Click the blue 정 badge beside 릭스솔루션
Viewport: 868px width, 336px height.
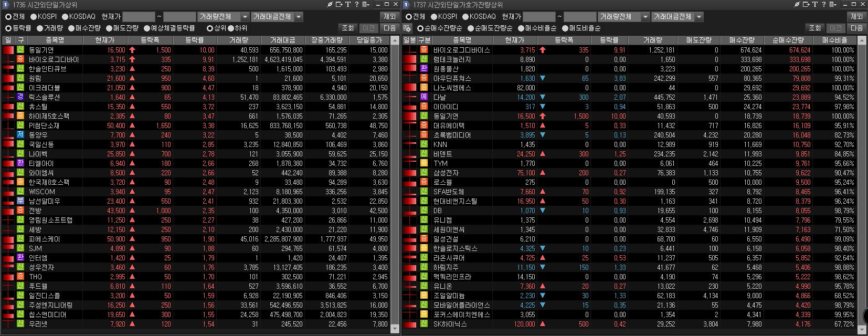pos(20,97)
